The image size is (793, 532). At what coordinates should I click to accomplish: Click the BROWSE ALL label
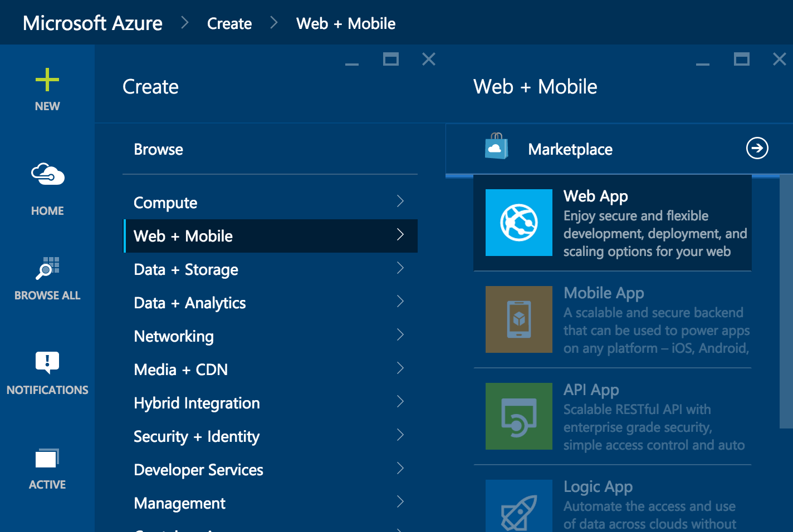(47, 295)
